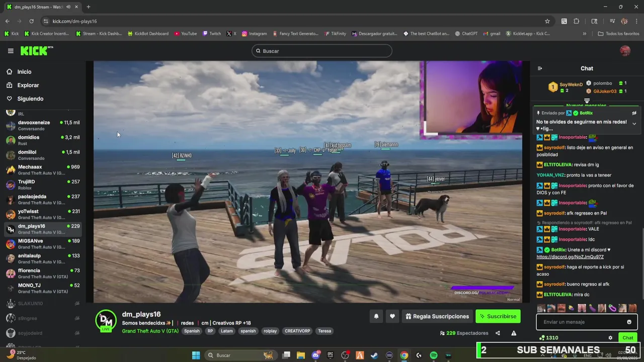Expand the pinned BotRix message
The image size is (644, 362).
tap(634, 124)
